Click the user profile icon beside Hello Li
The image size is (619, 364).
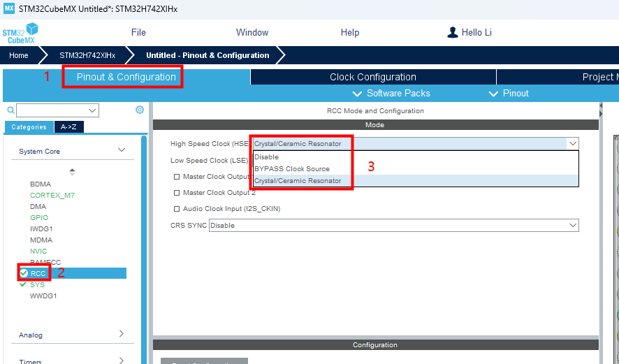pyautogui.click(x=453, y=32)
